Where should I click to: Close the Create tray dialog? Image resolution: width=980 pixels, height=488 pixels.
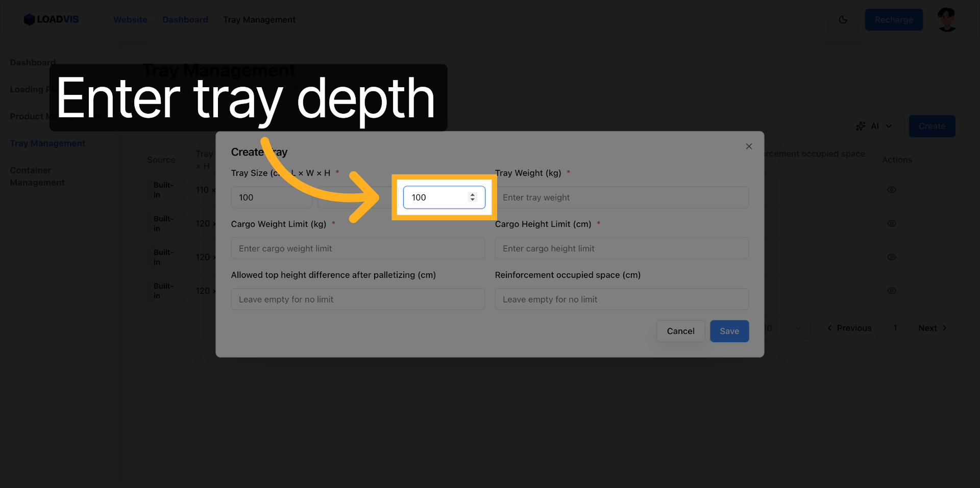[749, 146]
